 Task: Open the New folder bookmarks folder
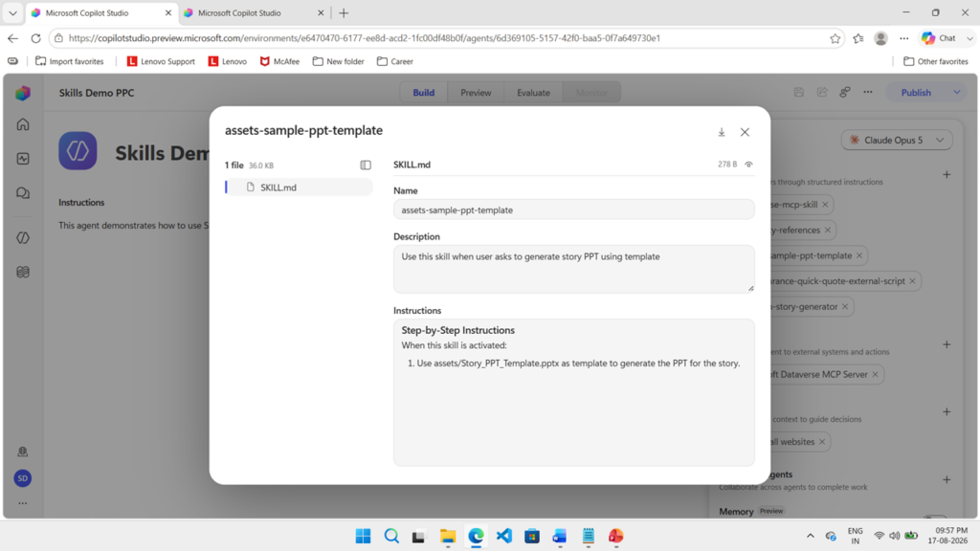pos(338,61)
